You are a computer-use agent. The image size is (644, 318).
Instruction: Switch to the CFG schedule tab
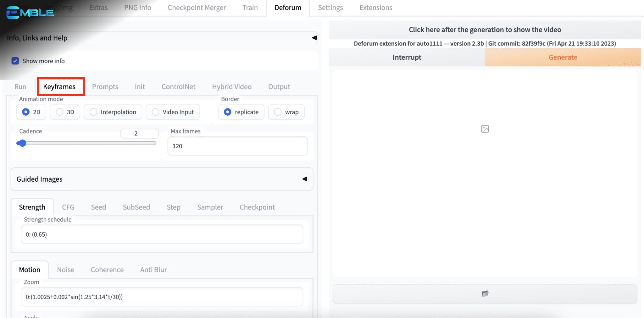[x=68, y=207]
